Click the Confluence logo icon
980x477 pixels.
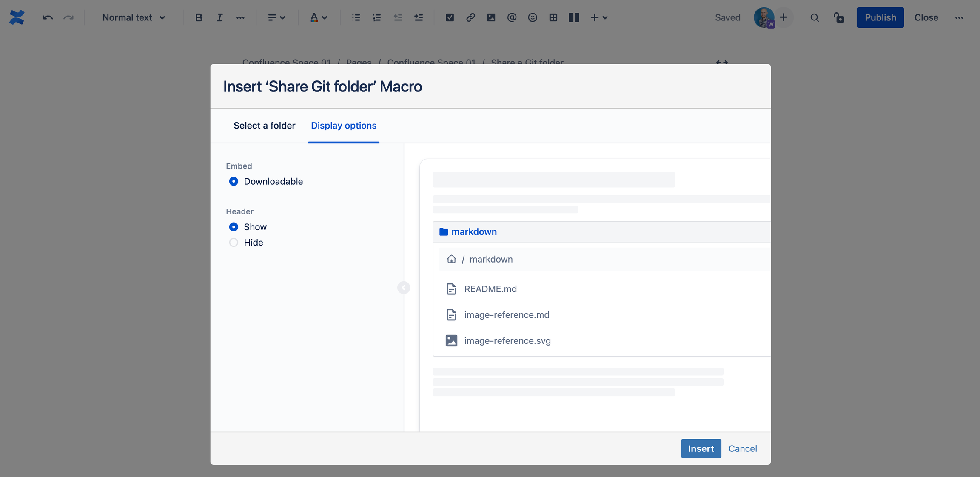(x=17, y=17)
